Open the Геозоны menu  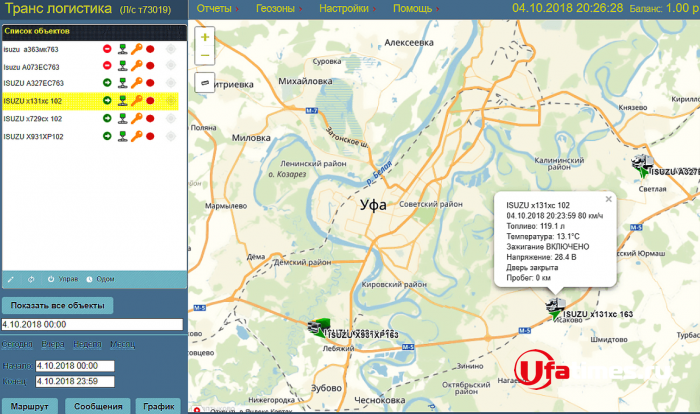pos(279,8)
